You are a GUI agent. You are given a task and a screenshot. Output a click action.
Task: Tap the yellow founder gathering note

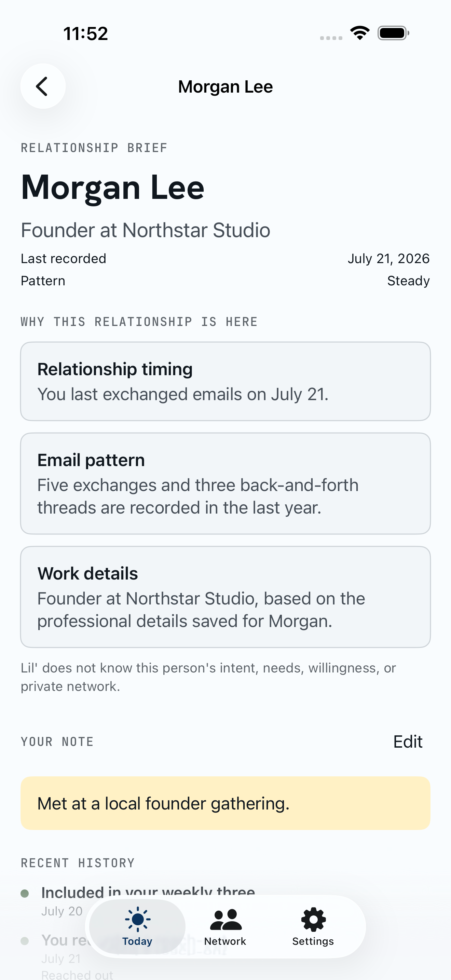tap(225, 803)
